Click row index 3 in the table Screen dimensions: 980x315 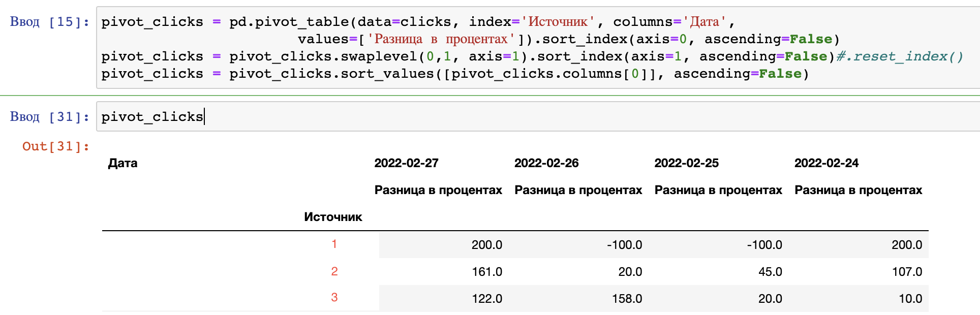tap(334, 297)
